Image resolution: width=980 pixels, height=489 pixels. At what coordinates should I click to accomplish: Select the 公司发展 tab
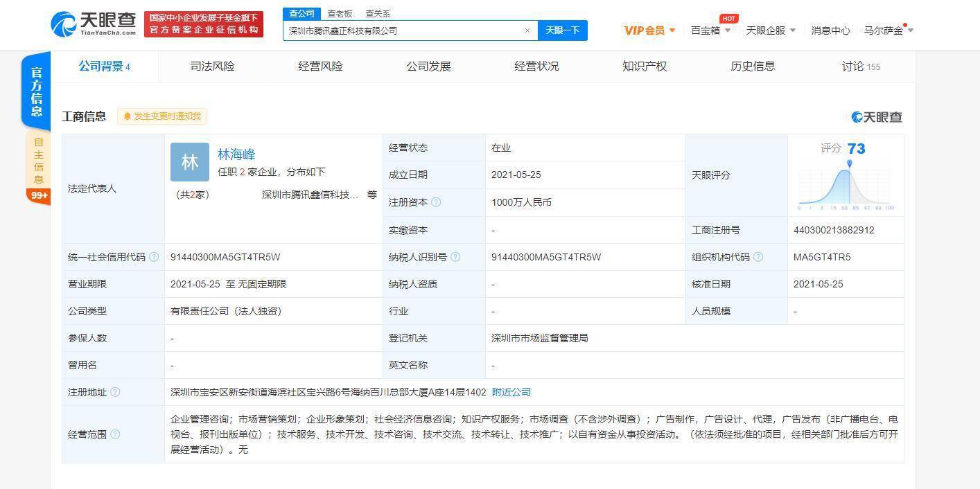[x=429, y=66]
